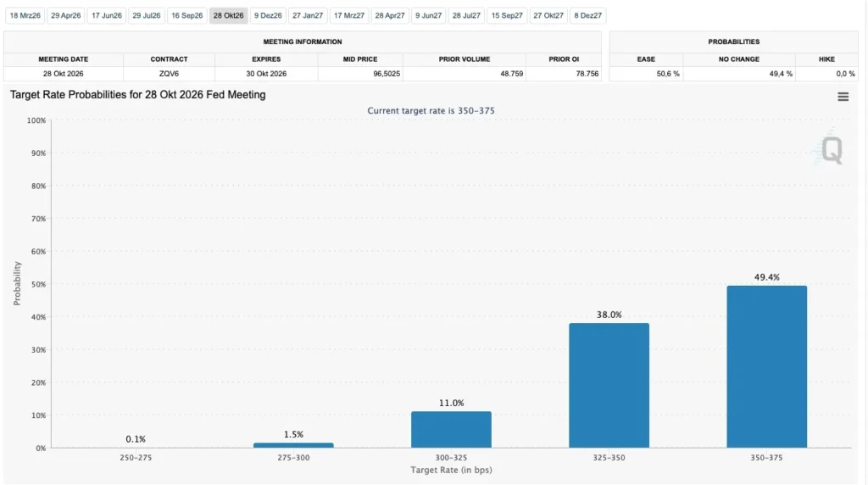The width and height of the screenshot is (868, 485).
Task: Select the 9 Dez26 meeting tab
Action: tap(268, 15)
